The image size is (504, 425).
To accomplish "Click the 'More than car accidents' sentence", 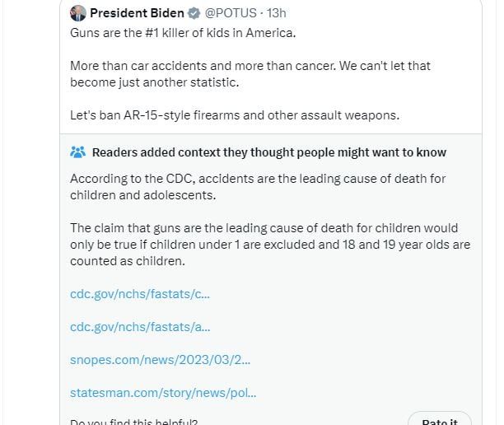I will tap(250, 65).
